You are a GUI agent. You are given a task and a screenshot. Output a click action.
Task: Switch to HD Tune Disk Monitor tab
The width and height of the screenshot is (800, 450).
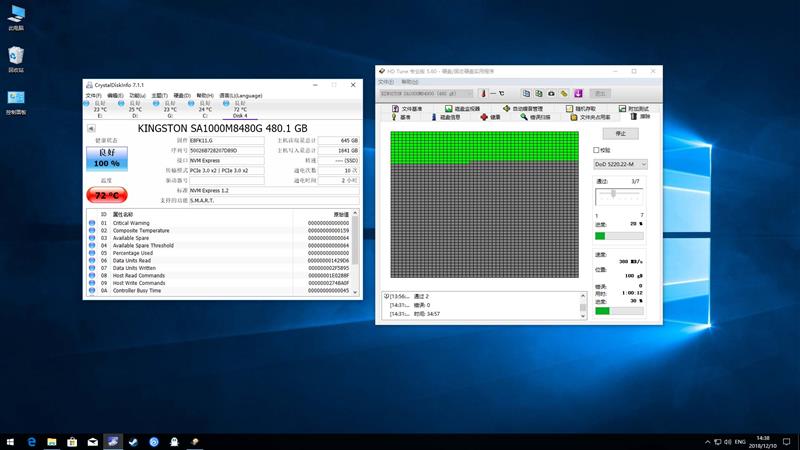pos(462,109)
